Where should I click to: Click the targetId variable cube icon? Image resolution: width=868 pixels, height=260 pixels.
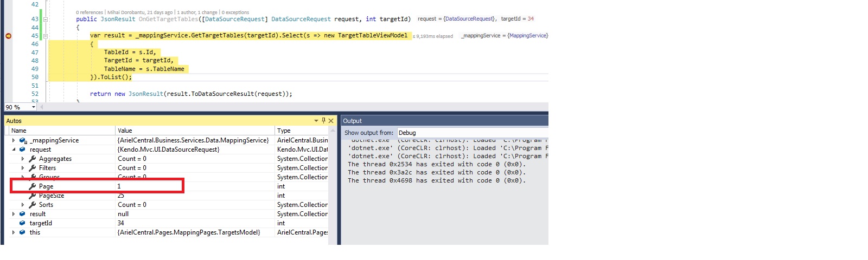[x=22, y=223]
